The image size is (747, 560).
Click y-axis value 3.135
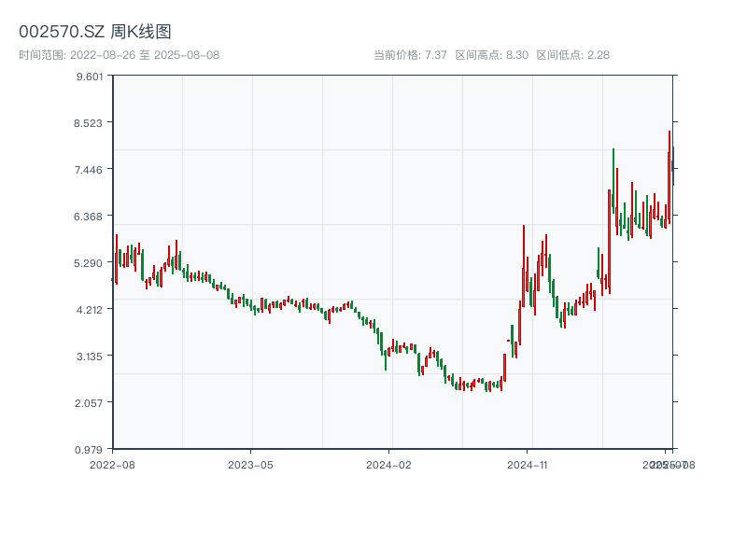(90, 357)
